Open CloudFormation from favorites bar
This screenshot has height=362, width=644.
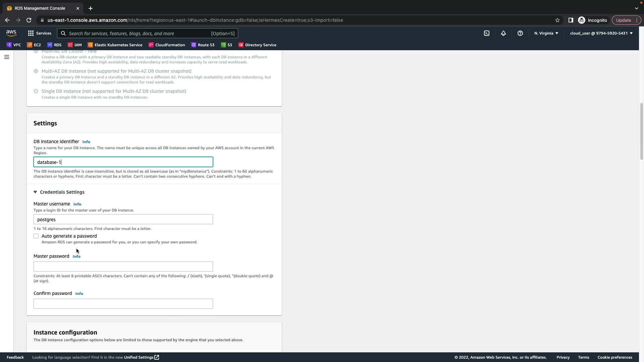click(167, 45)
